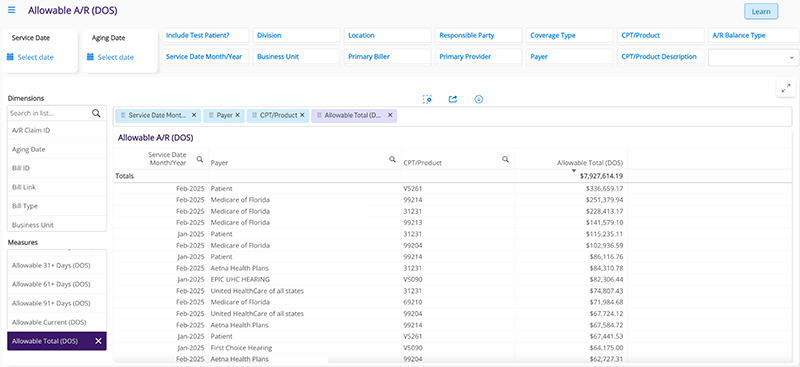Click amount $251,379.94

(605, 200)
